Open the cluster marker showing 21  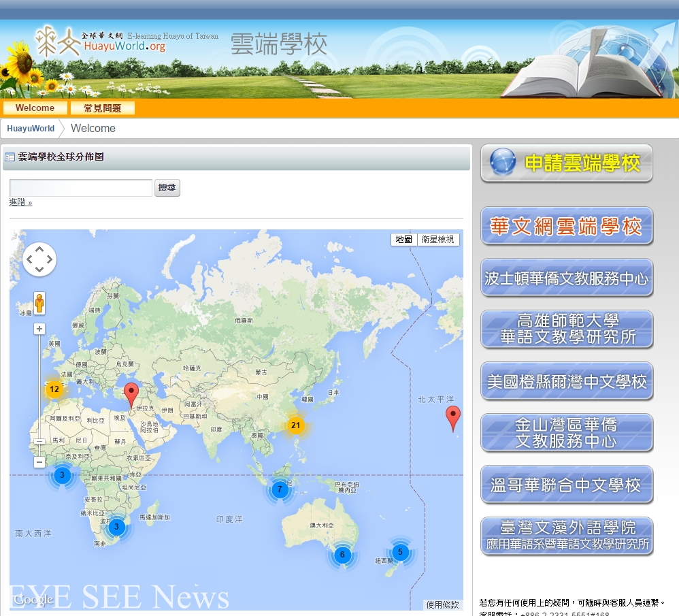[296, 425]
